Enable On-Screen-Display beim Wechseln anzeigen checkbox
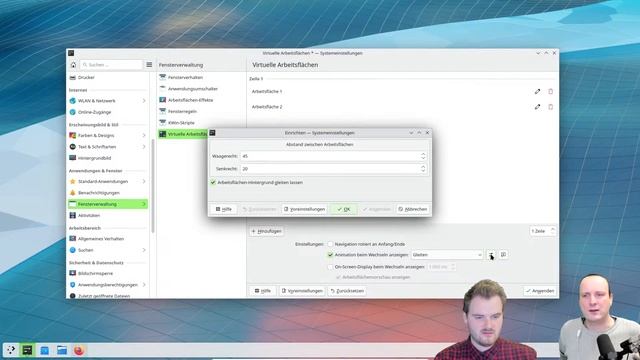The image size is (640, 360). point(330,267)
